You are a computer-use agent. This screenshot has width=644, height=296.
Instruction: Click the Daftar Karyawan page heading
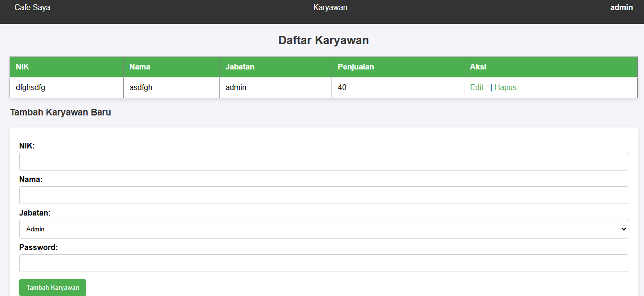(323, 40)
